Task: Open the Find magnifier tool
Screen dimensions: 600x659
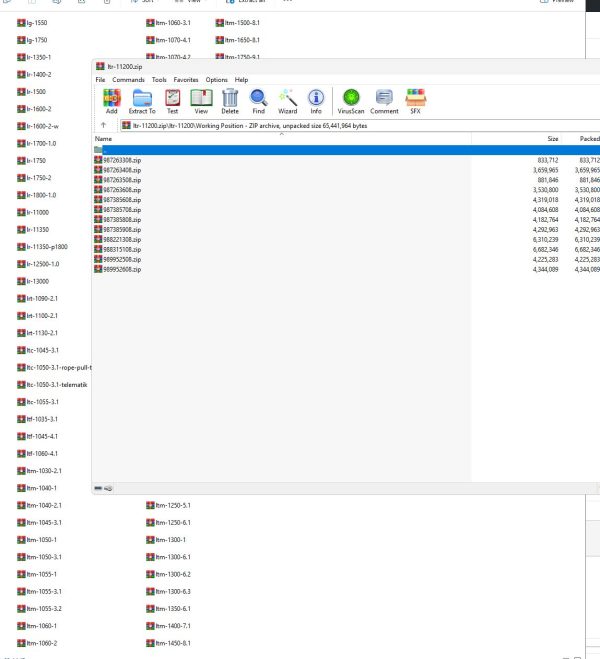Action: (x=258, y=101)
